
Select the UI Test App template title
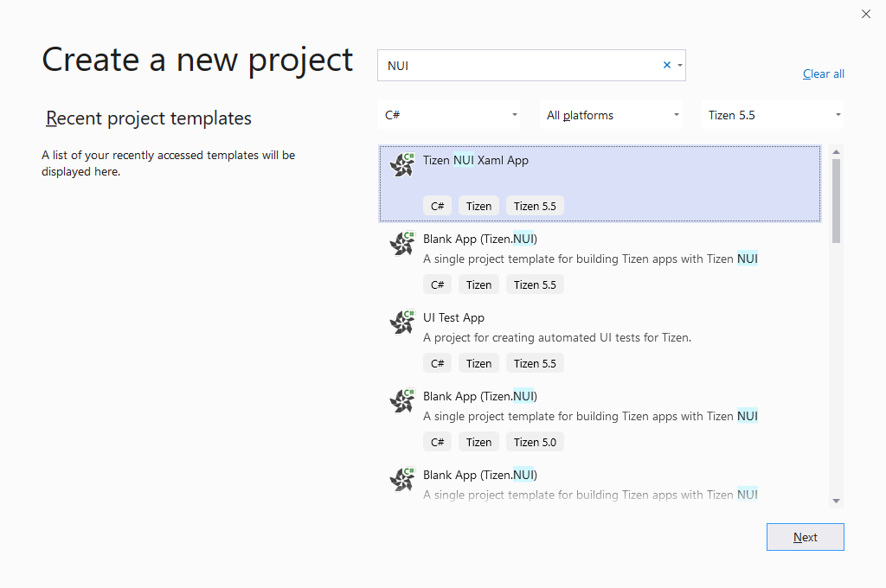[x=453, y=317]
